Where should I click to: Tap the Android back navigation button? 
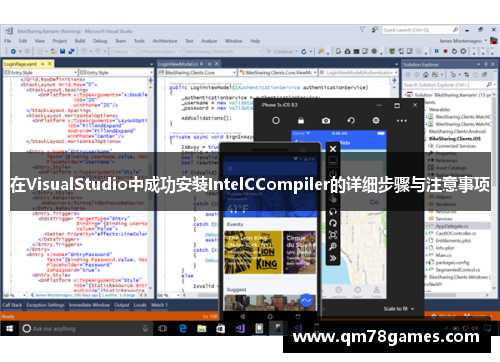click(242, 316)
